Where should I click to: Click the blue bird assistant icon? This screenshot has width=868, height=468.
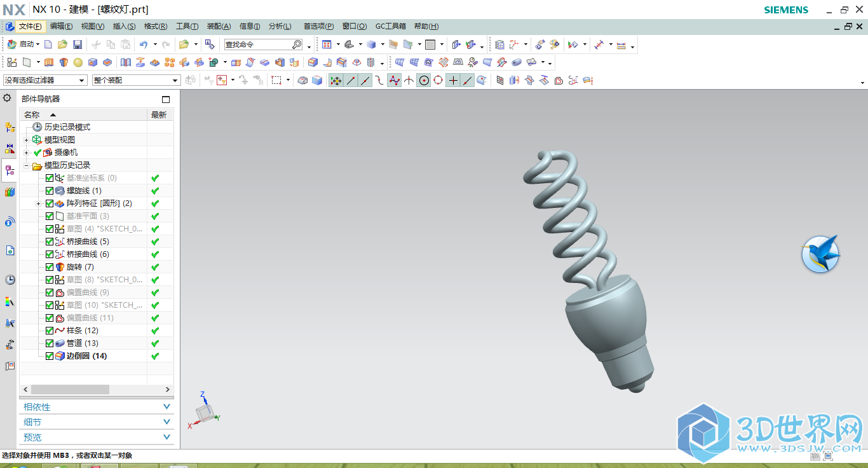(x=820, y=254)
